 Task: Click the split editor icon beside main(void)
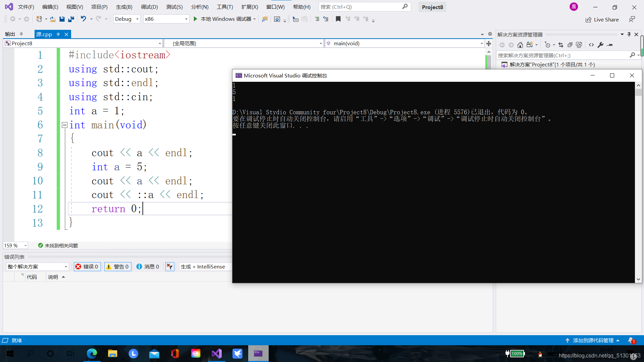coord(489,44)
